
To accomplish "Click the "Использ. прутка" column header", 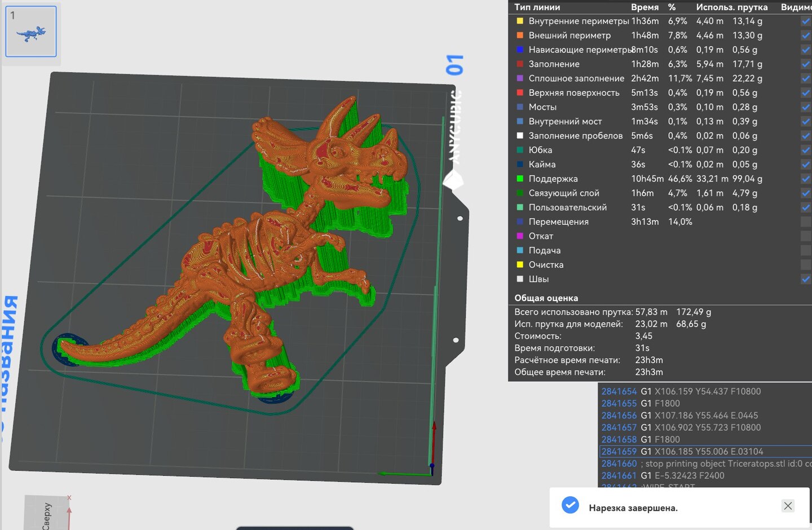I will (x=731, y=7).
